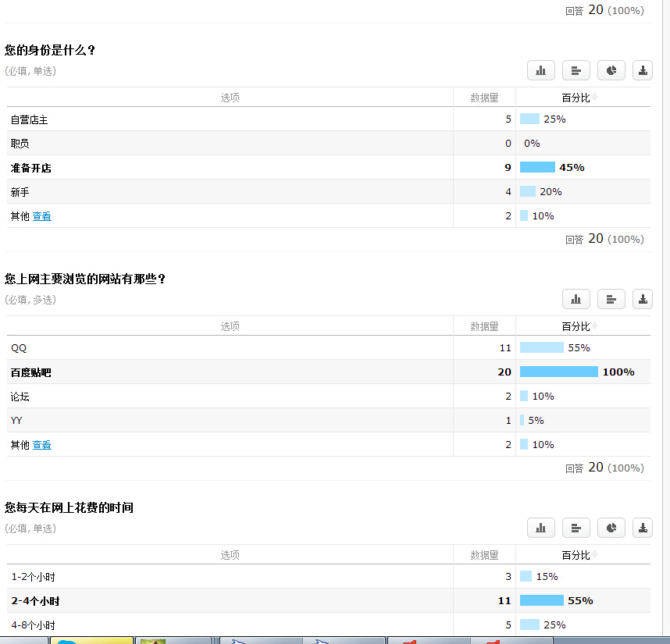Switch daily online time question to horizontal bars

coord(576,528)
